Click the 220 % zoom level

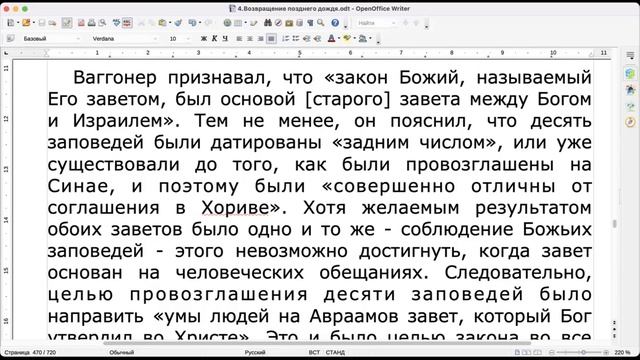622,352
